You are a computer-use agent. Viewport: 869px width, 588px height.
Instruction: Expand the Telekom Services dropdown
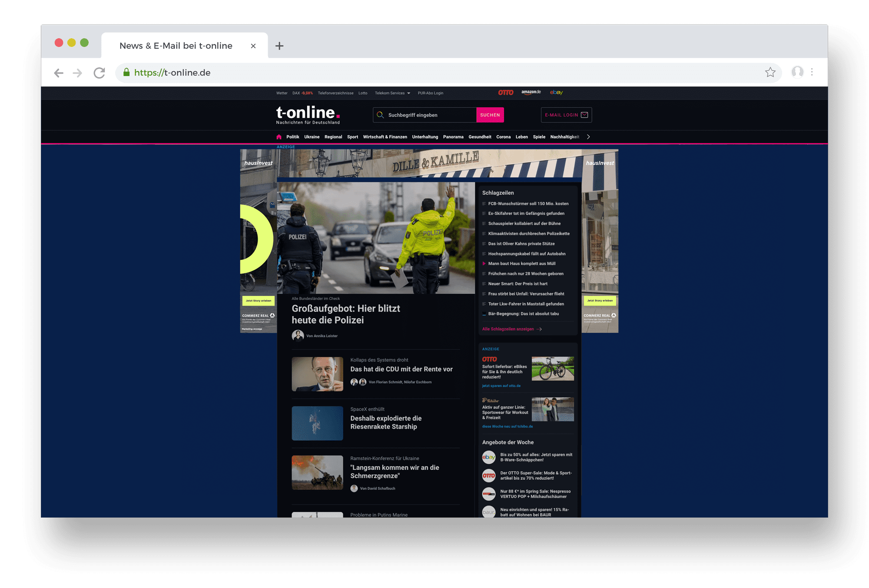point(392,93)
